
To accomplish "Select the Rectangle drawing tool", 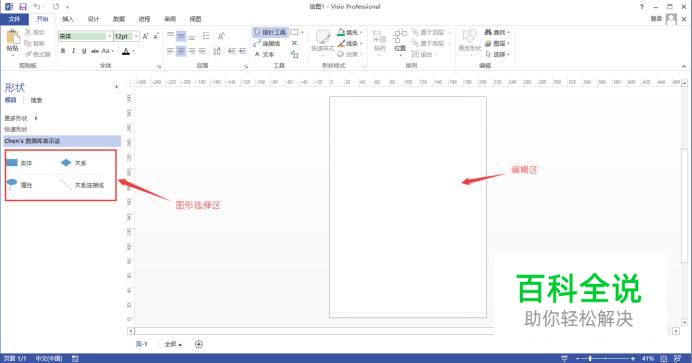I will tap(294, 32).
